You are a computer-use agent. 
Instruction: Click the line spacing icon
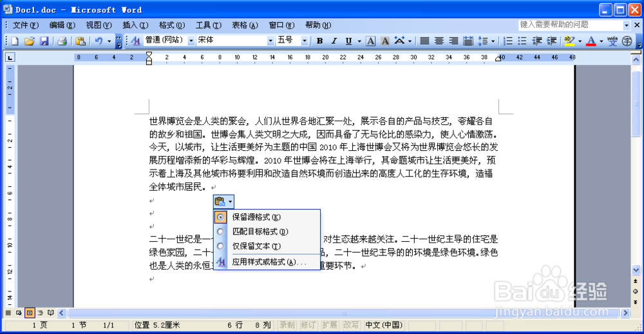click(x=483, y=41)
